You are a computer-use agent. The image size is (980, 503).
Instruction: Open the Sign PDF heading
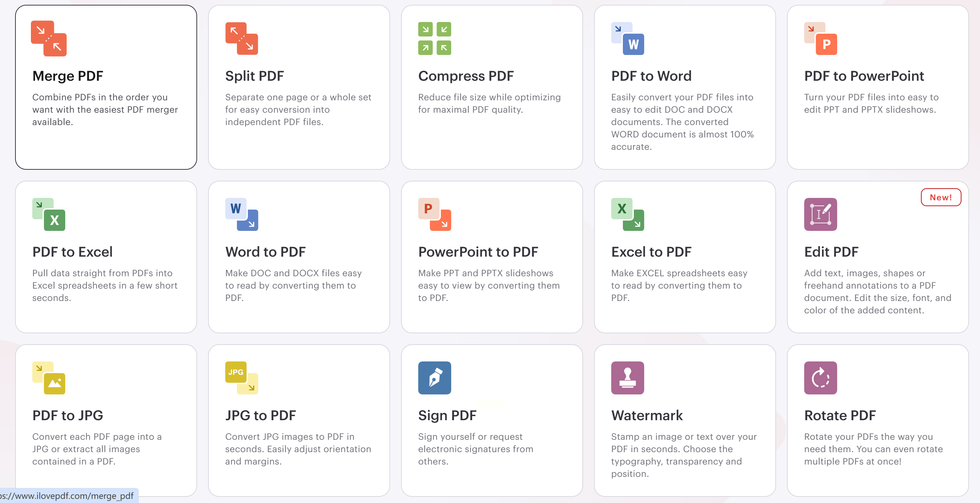click(447, 415)
